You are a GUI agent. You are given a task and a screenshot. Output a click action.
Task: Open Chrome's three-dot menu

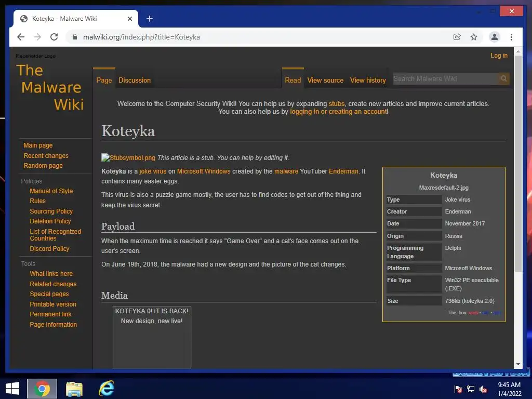point(511,37)
